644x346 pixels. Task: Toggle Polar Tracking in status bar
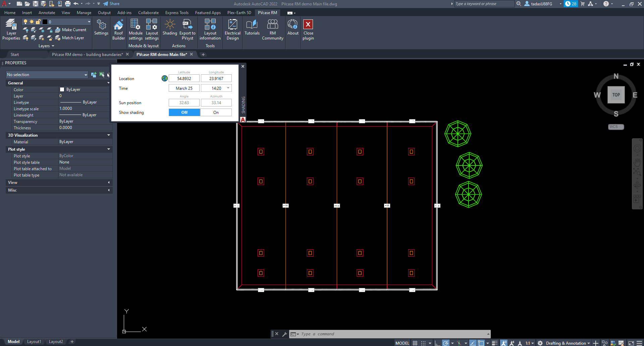click(446, 343)
